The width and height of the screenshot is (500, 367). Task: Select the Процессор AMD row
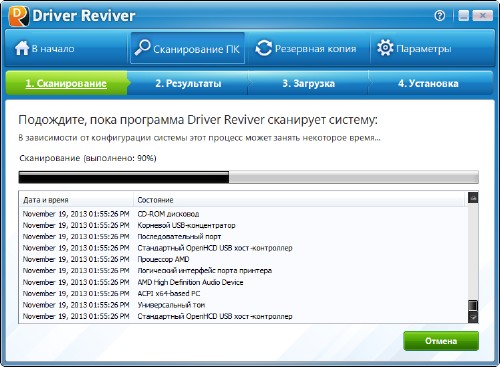click(x=244, y=259)
